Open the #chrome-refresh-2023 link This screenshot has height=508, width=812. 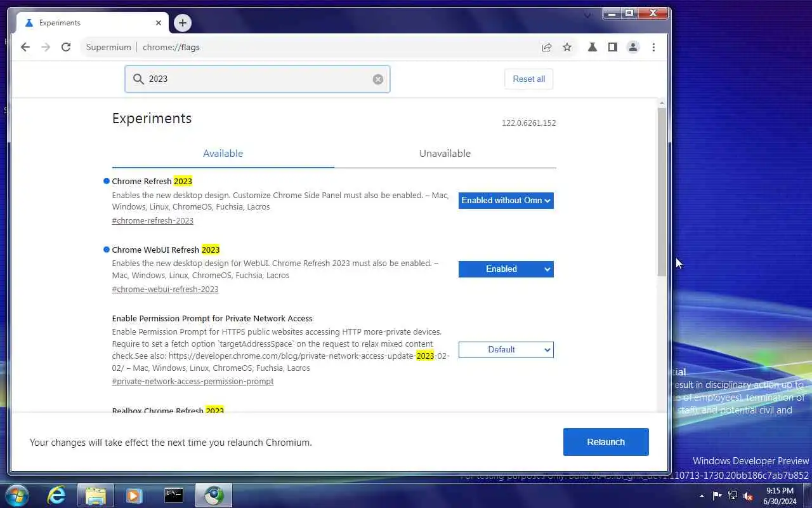tap(153, 221)
